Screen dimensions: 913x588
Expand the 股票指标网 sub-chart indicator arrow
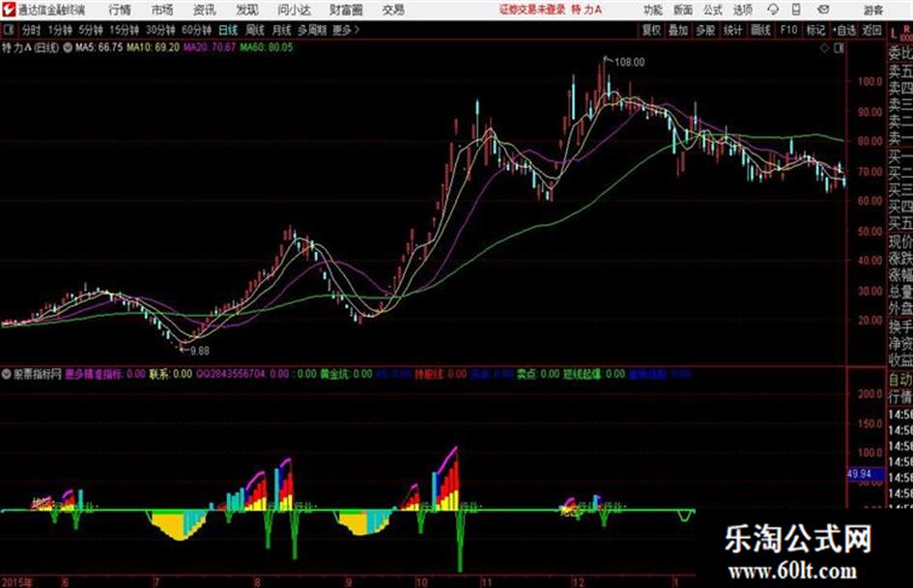[7, 374]
